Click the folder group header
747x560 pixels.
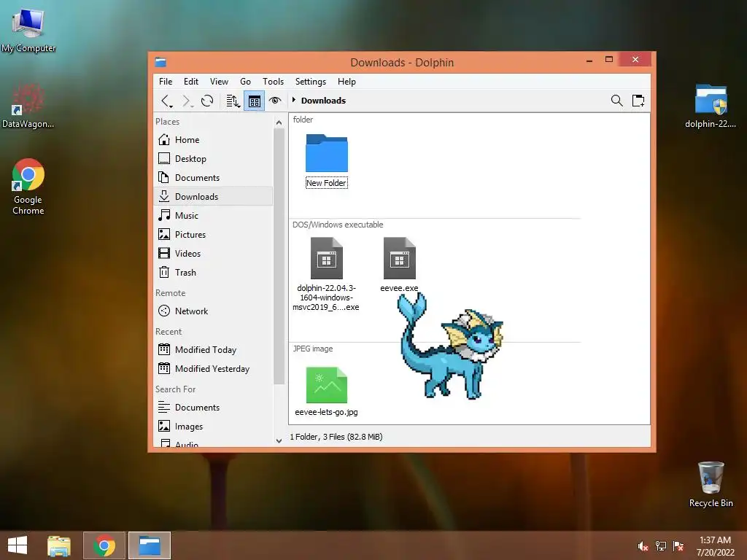point(303,120)
